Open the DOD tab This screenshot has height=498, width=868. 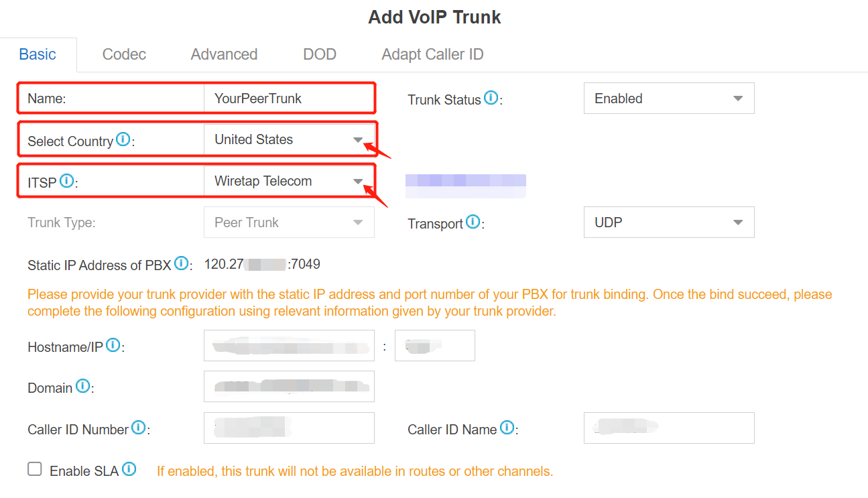tap(320, 54)
